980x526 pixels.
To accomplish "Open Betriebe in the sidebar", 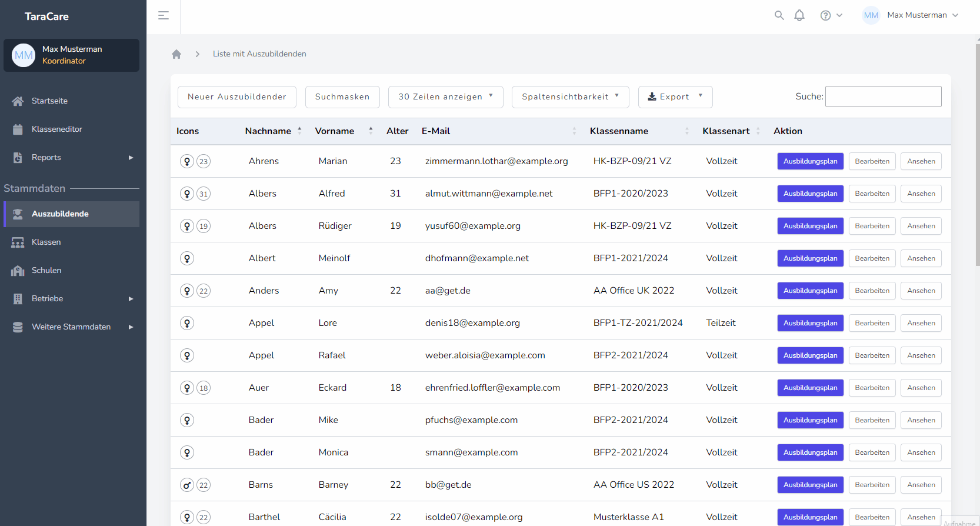I will click(x=71, y=299).
